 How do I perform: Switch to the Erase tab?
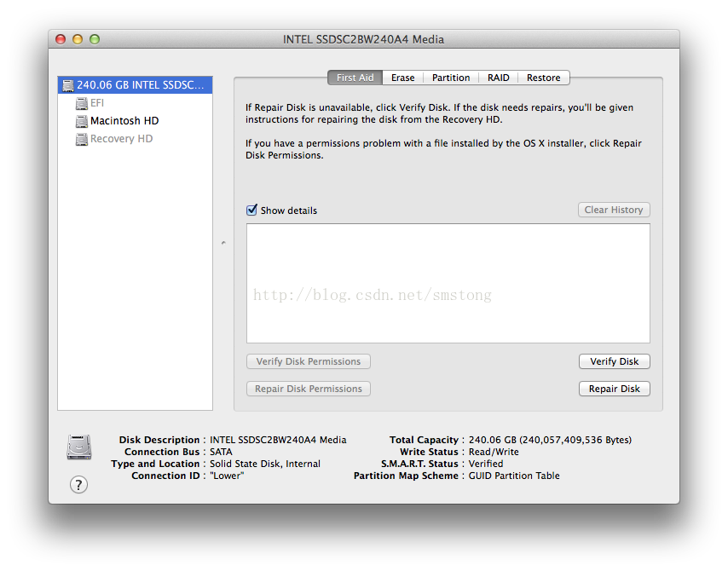402,78
